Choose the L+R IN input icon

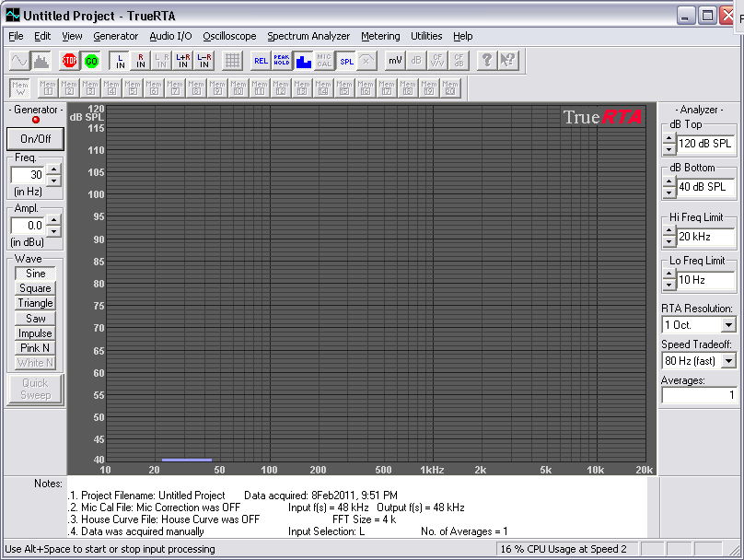(x=183, y=61)
